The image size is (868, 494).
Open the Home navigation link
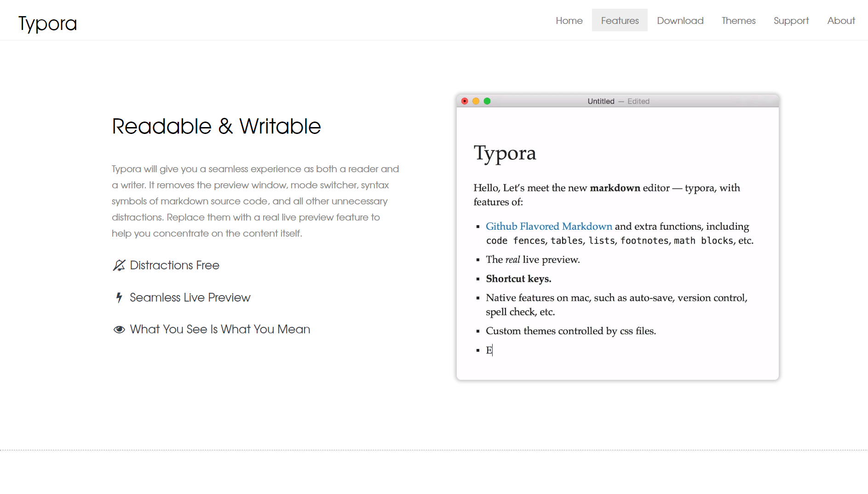569,21
